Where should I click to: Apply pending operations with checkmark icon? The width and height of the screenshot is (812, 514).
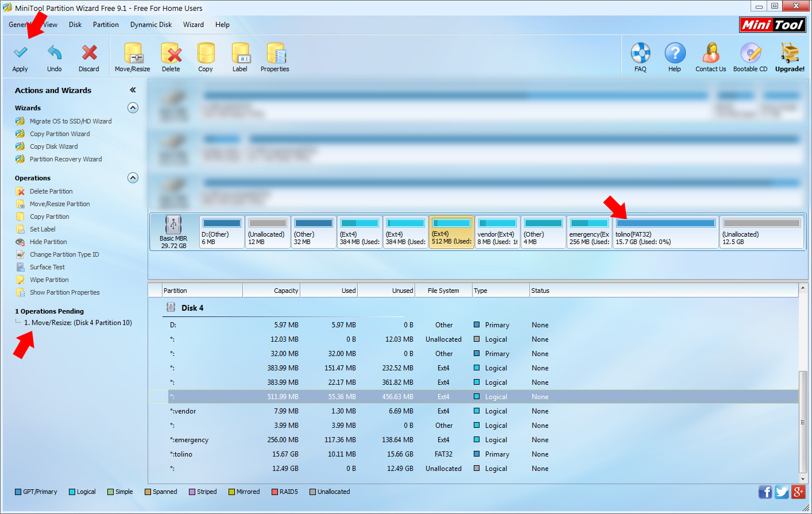tap(20, 57)
